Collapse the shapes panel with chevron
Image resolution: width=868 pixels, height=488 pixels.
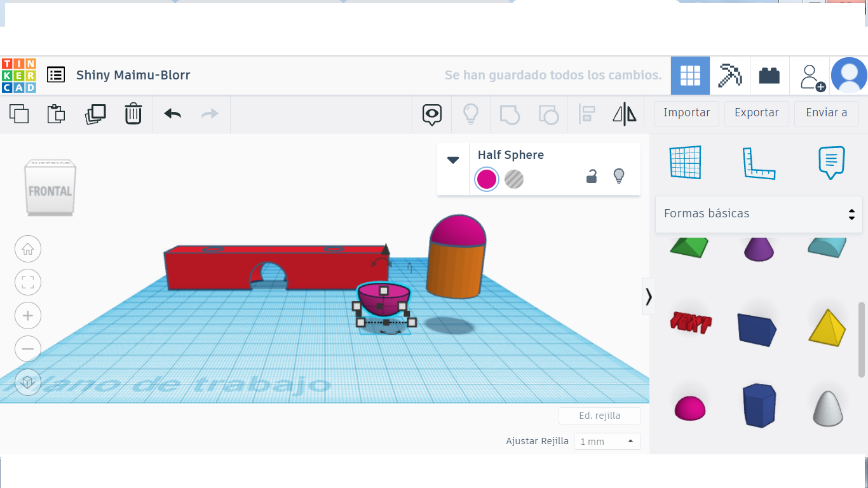point(648,296)
